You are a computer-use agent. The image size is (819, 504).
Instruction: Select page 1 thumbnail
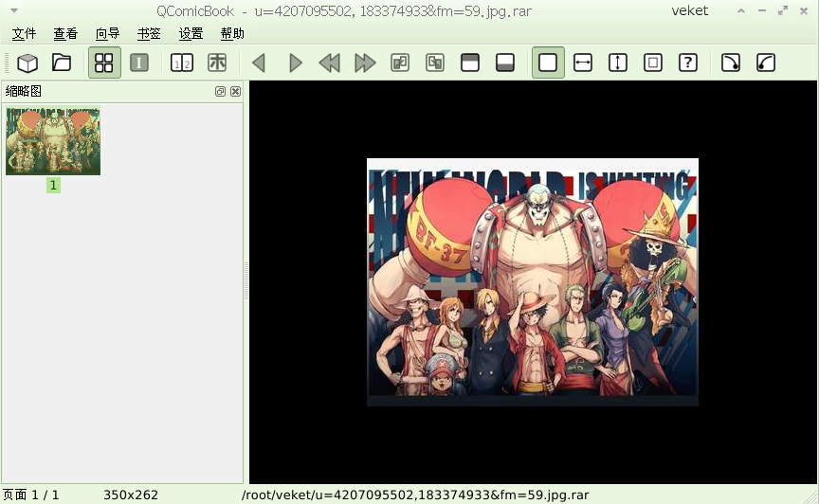pyautogui.click(x=53, y=141)
